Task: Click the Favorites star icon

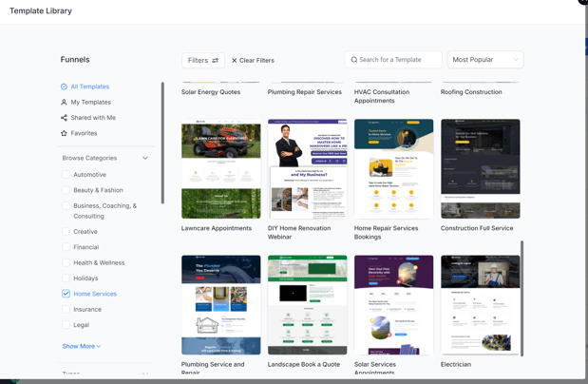Action: click(64, 134)
